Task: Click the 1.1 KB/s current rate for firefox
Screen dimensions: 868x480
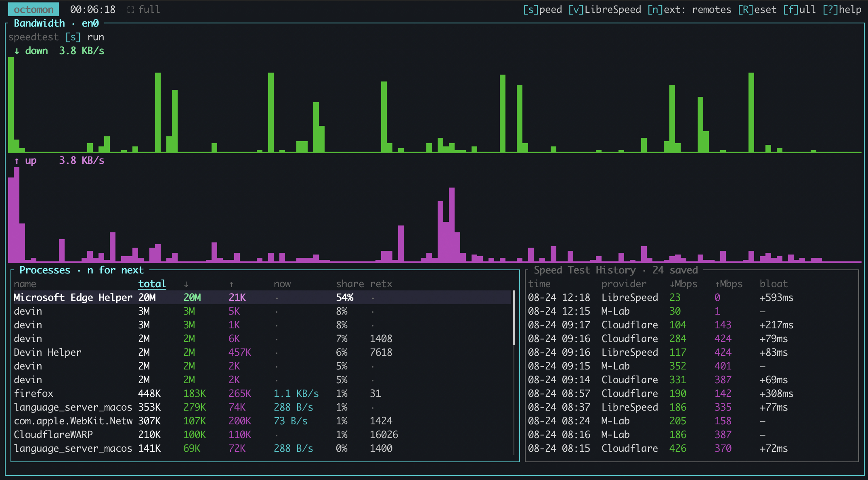Action: pos(296,394)
